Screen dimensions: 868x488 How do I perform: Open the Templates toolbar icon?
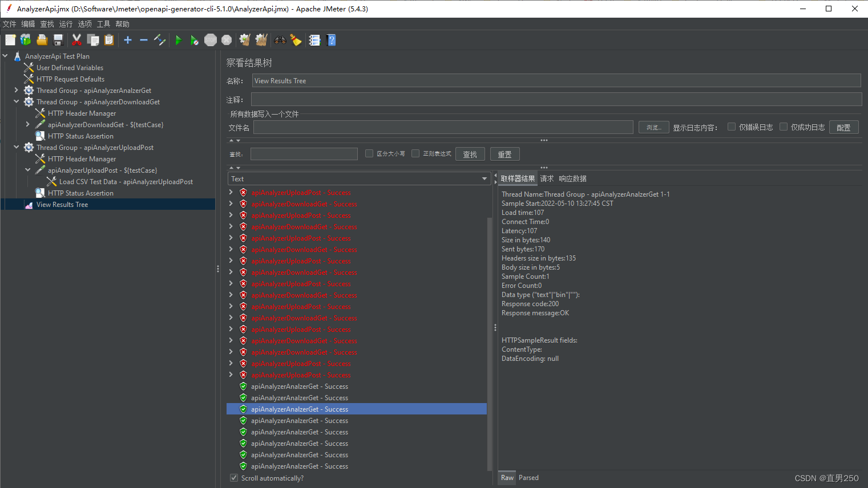pyautogui.click(x=26, y=40)
